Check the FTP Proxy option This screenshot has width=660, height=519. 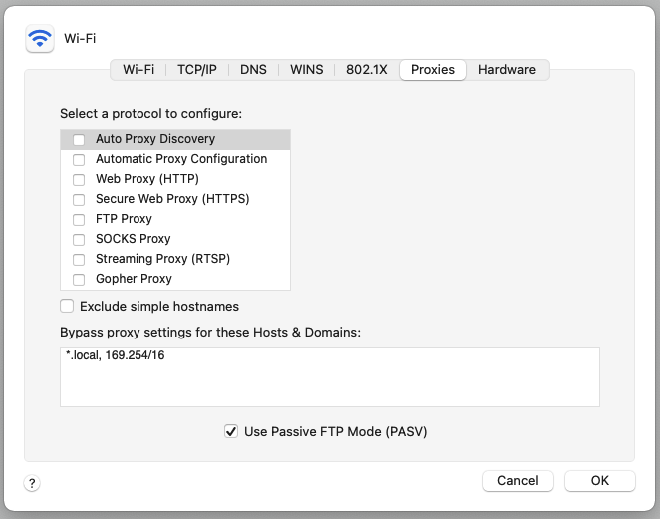79,220
